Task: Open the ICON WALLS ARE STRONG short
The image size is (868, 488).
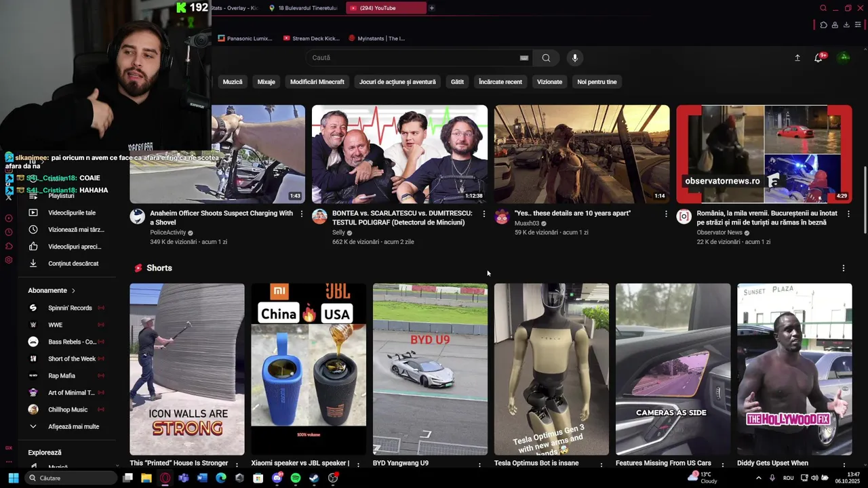Action: (x=187, y=369)
